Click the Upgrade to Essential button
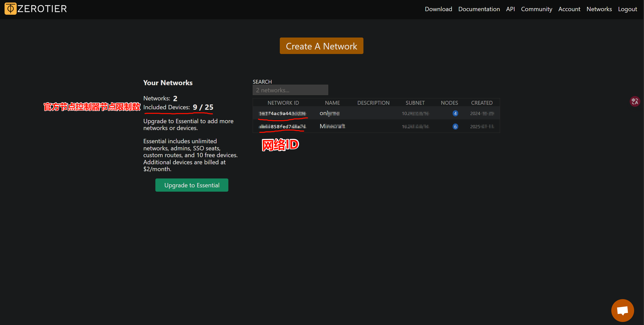Viewport: 644px width, 325px height. (x=192, y=185)
